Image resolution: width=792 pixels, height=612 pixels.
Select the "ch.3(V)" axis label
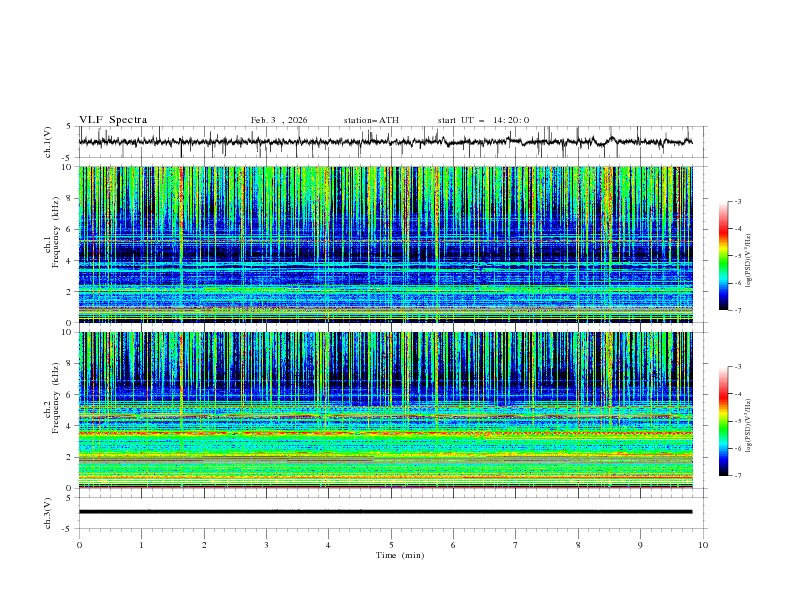click(x=49, y=511)
